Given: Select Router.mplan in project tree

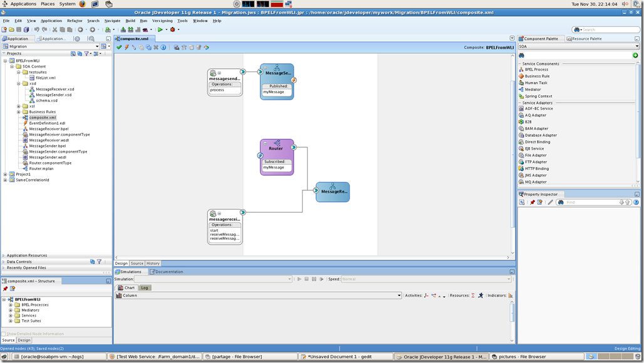Looking at the screenshot, I should point(41,168).
